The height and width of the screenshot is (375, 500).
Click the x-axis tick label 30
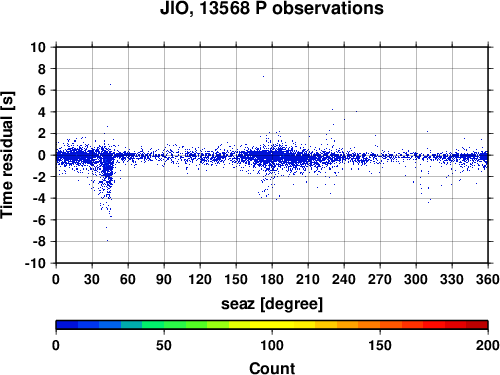point(92,279)
